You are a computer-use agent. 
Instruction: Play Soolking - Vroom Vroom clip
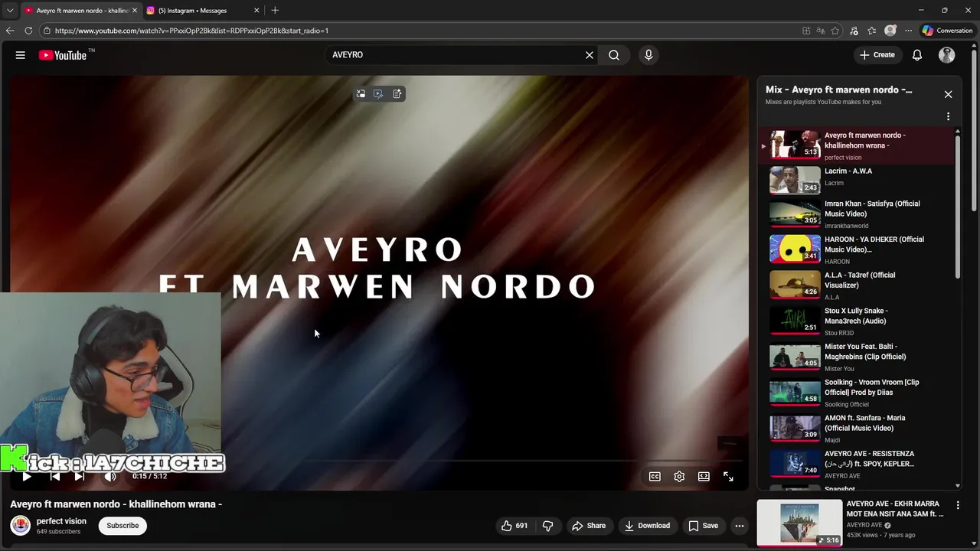click(x=855, y=393)
